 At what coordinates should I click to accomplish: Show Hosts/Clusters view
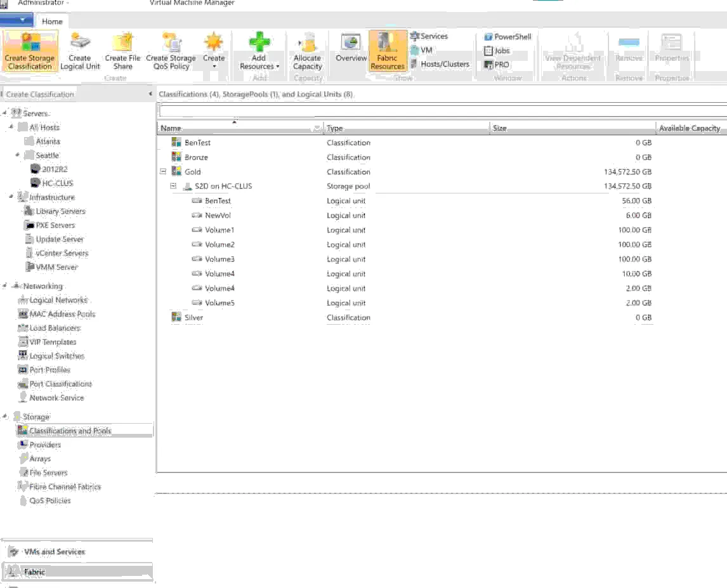tap(440, 64)
